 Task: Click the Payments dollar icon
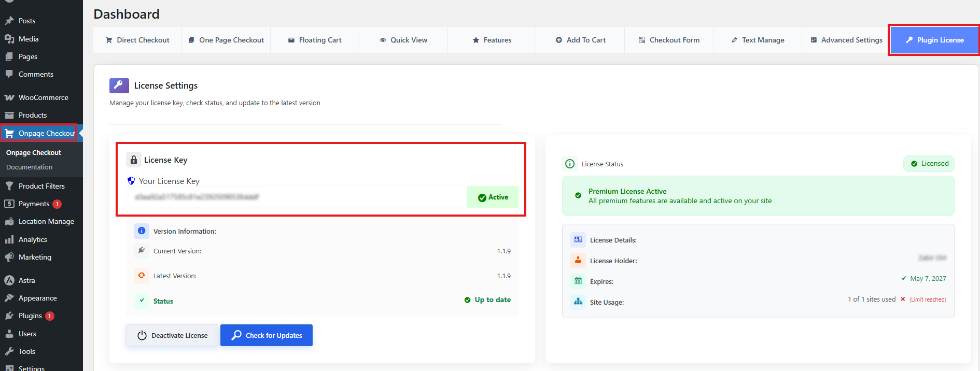[9, 204]
